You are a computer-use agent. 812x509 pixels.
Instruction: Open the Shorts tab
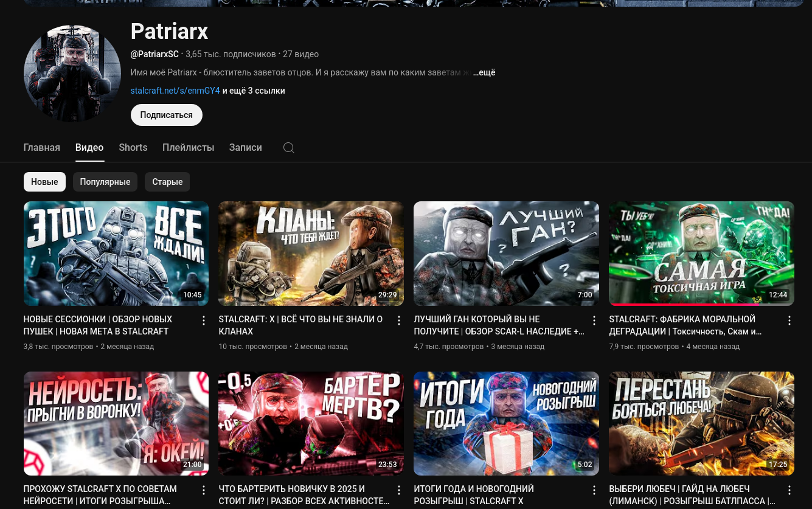click(x=133, y=148)
